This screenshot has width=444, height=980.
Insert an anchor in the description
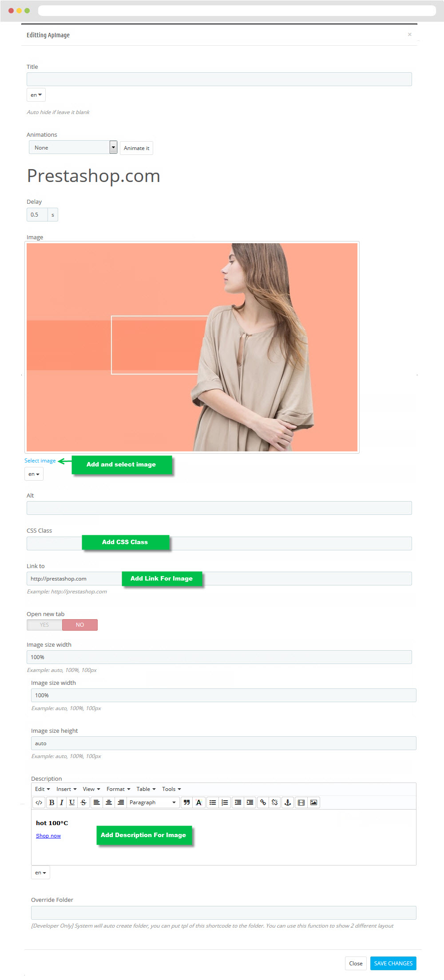(x=288, y=802)
